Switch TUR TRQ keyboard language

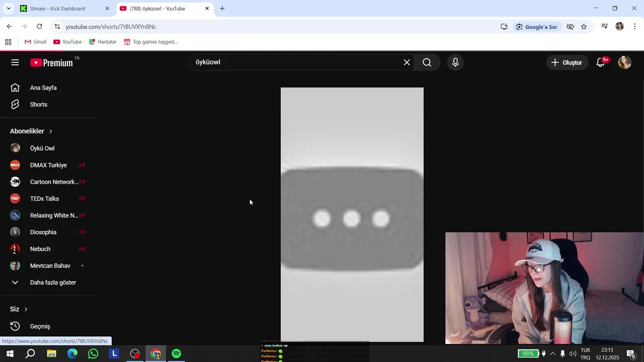586,354
